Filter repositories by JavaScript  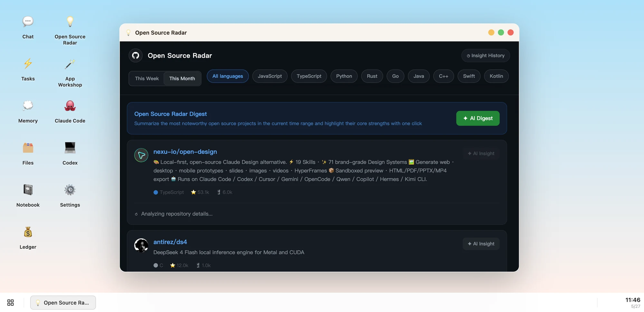270,76
